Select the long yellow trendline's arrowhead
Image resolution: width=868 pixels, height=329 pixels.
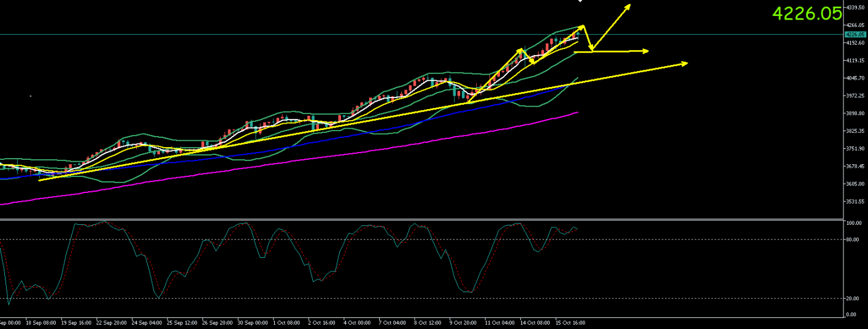click(685, 63)
